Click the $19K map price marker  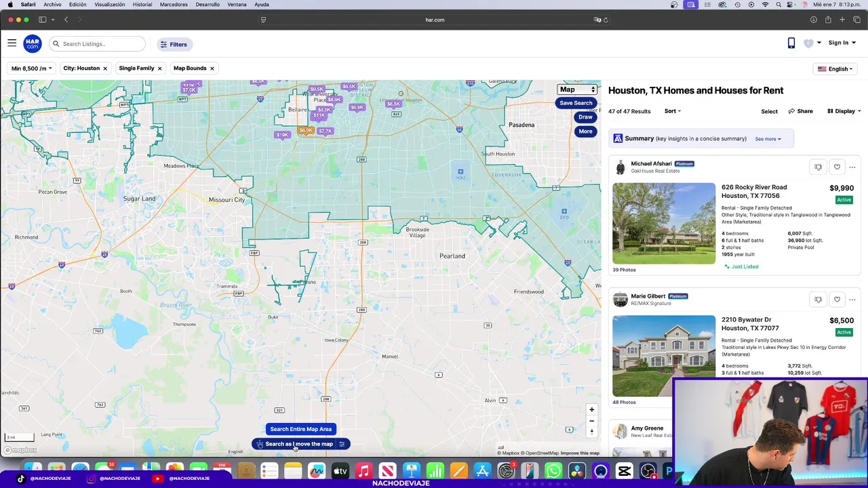coord(282,135)
